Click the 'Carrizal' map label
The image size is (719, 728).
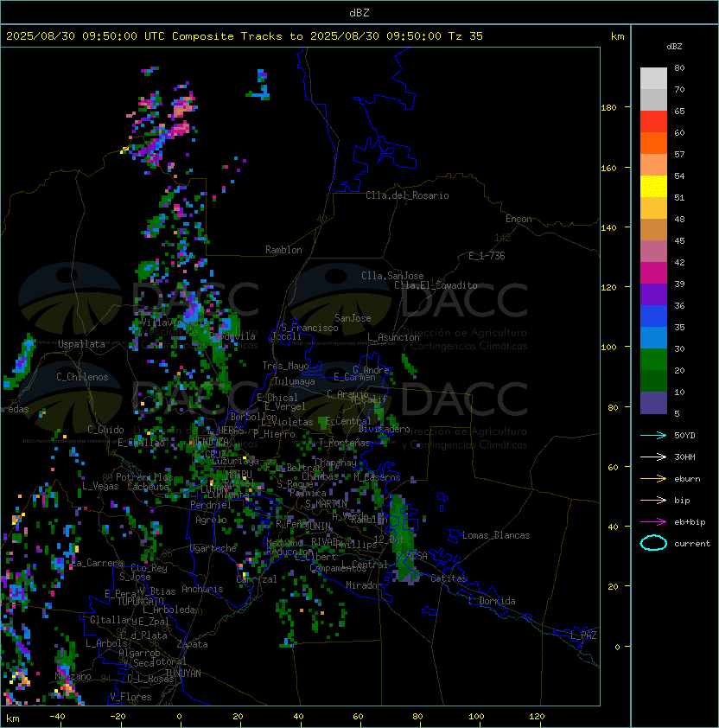[257, 579]
